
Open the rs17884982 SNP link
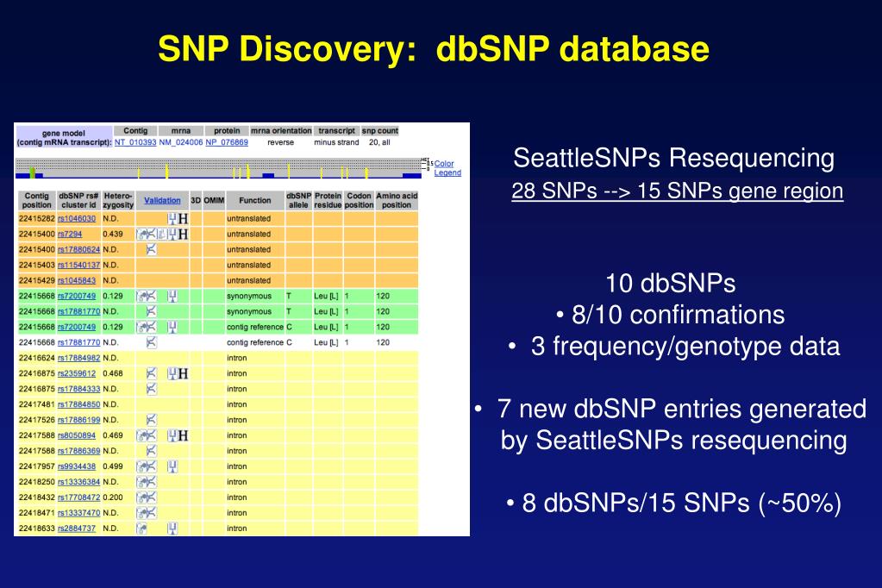[78, 358]
